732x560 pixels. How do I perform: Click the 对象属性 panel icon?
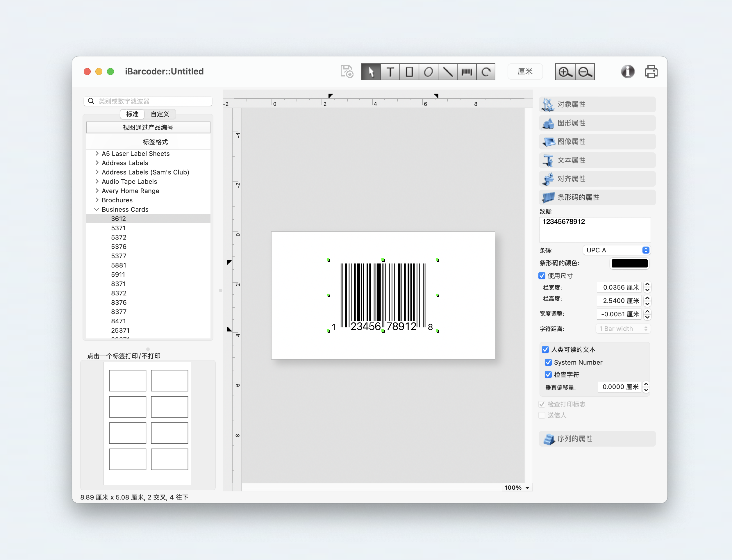[548, 104]
